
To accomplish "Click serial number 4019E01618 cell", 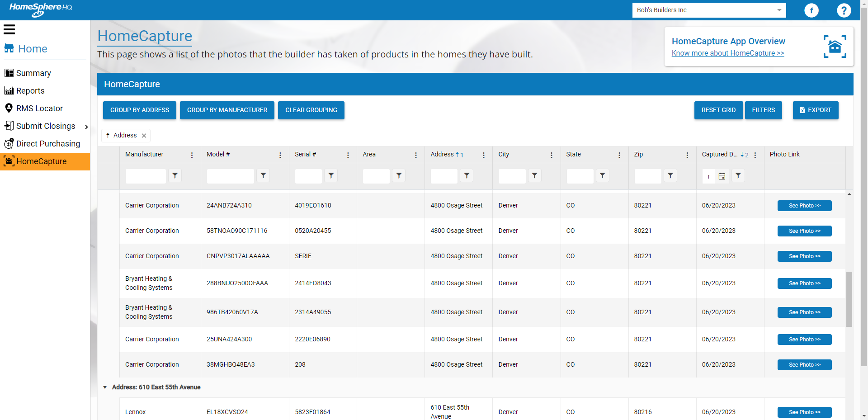I will (x=323, y=206).
